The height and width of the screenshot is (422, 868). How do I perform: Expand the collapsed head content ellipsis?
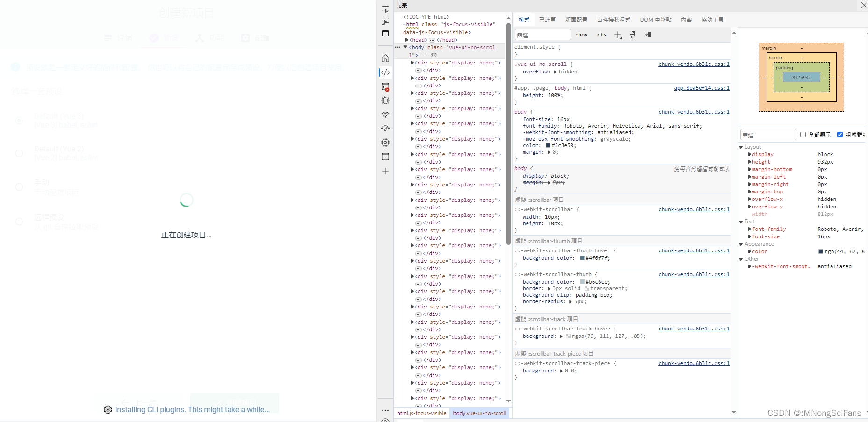432,40
